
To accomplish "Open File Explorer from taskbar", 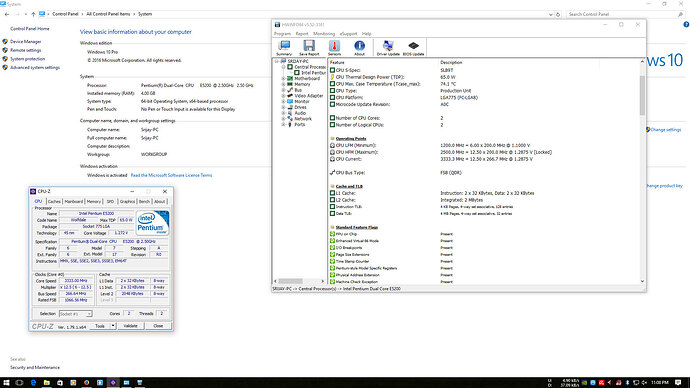I will [46, 383].
